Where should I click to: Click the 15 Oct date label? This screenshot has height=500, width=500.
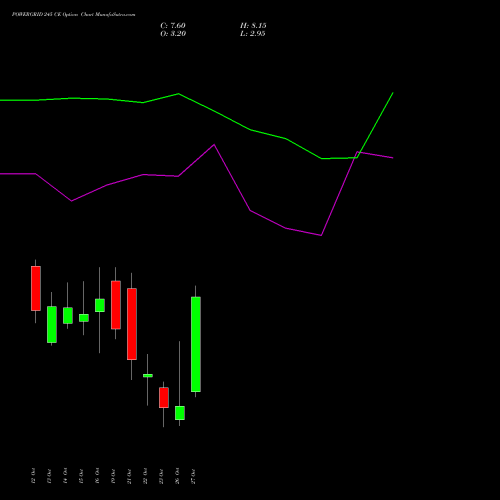81,476
